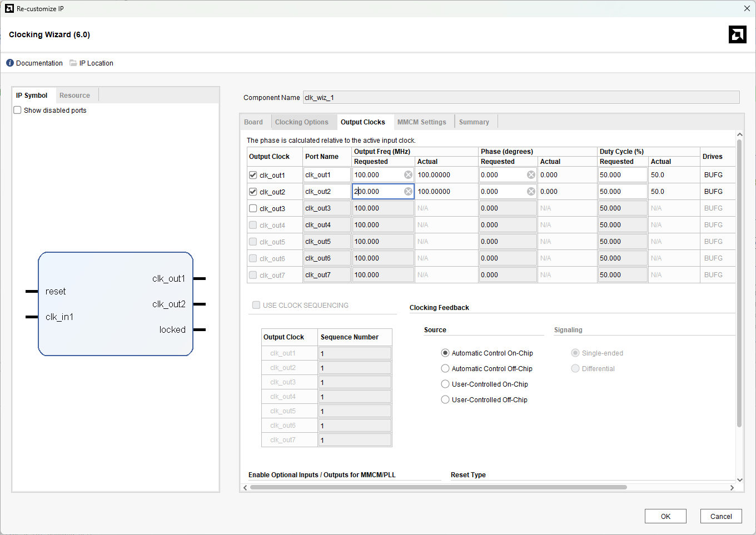Switch to the MMCM Settings tab
The width and height of the screenshot is (756, 535).
click(421, 122)
